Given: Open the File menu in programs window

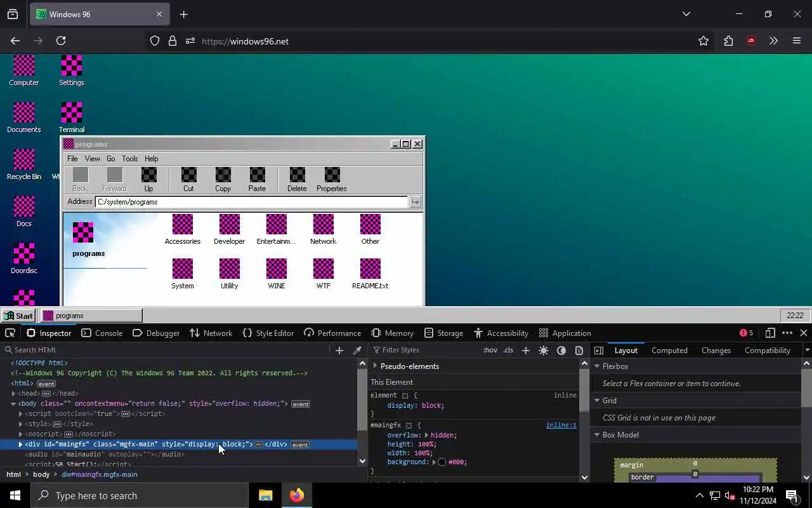Looking at the screenshot, I should pos(72,159).
